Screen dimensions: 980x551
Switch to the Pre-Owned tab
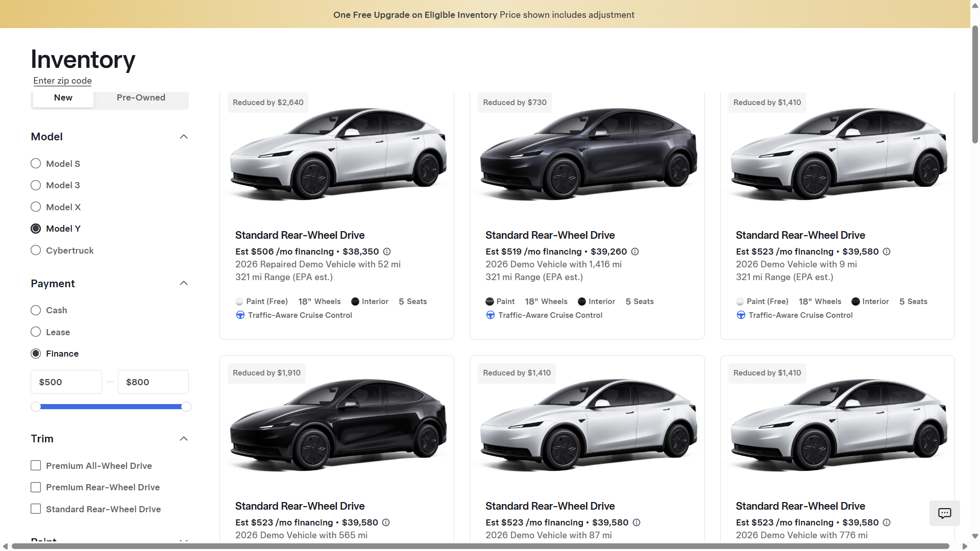pos(141,97)
